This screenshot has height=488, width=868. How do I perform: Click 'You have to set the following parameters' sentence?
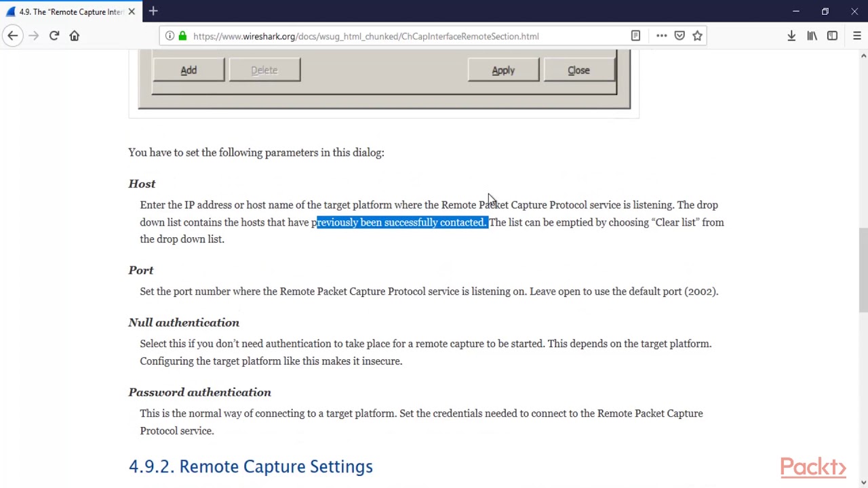point(256,152)
